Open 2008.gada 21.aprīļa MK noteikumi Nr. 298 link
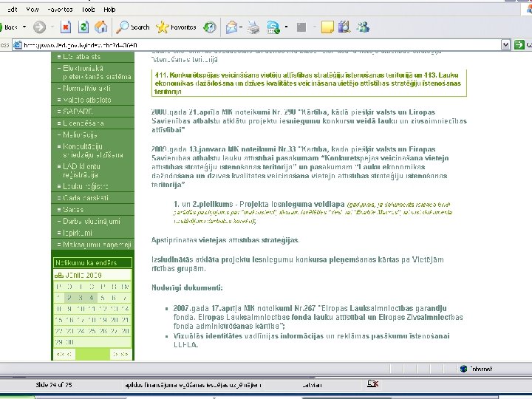The width and height of the screenshot is (532, 399). tap(309, 120)
